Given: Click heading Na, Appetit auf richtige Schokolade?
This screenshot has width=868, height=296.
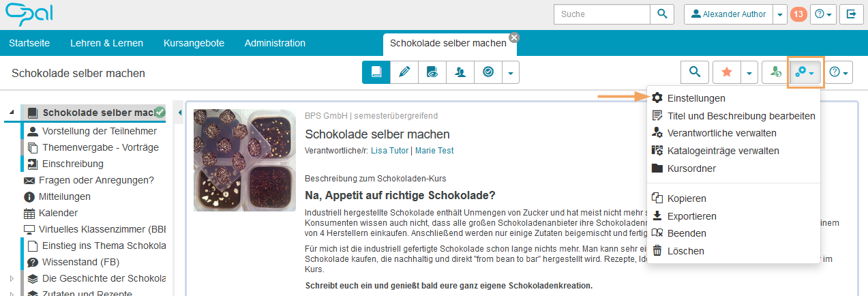Looking at the screenshot, I should [x=400, y=196].
